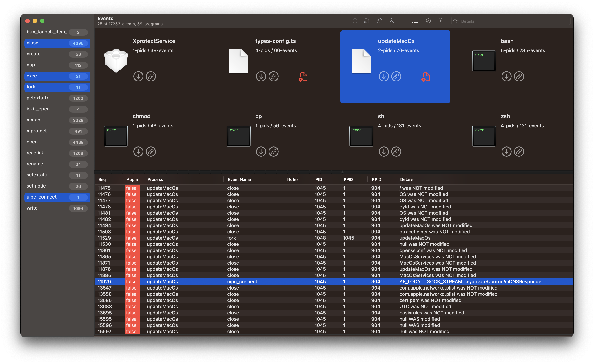
Task: Open the search options magnifier dropdown
Action: pos(456,21)
